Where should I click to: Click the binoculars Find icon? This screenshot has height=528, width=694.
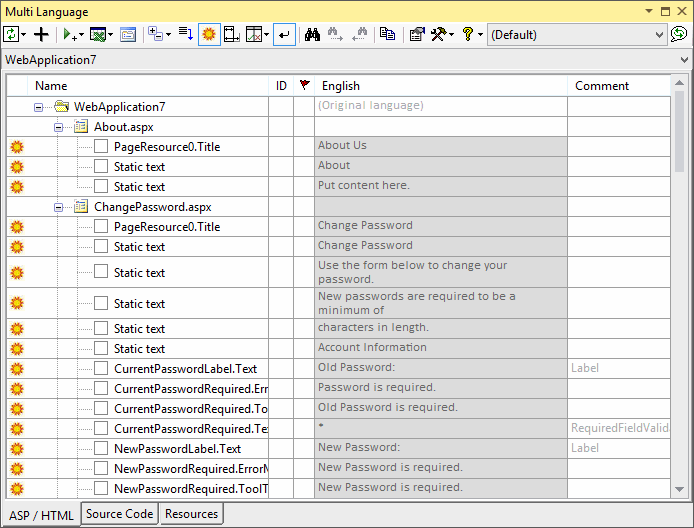(x=311, y=34)
